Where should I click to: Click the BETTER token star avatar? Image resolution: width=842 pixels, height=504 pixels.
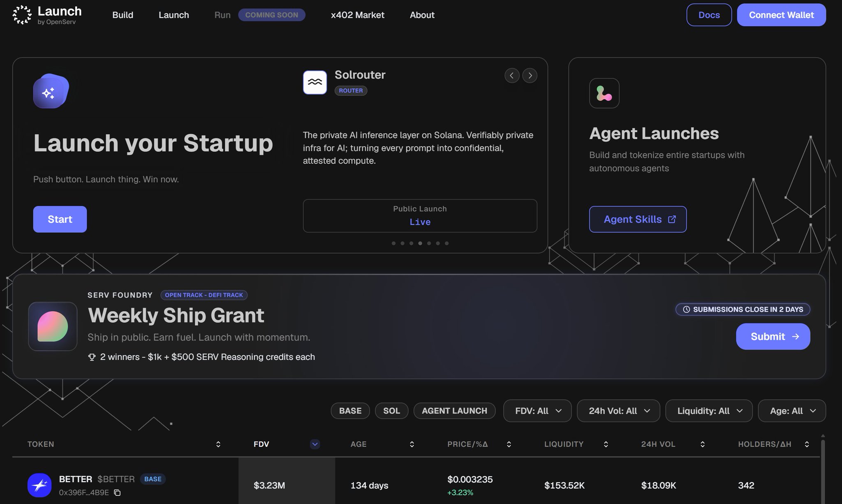coord(39,485)
